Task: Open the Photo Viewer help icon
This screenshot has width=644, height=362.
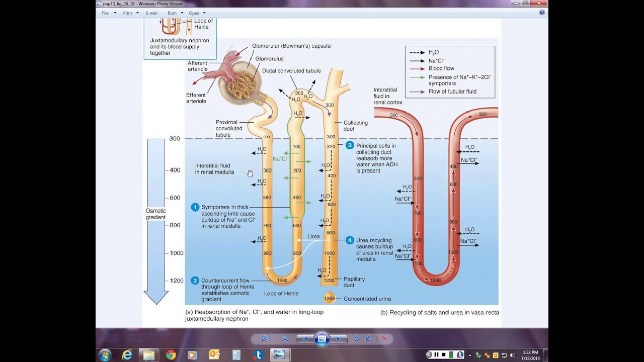Action: [x=542, y=13]
